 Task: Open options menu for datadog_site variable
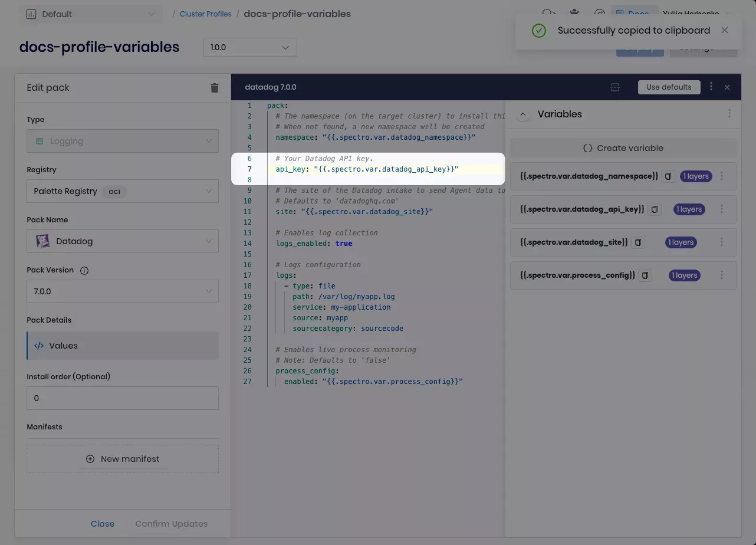722,242
